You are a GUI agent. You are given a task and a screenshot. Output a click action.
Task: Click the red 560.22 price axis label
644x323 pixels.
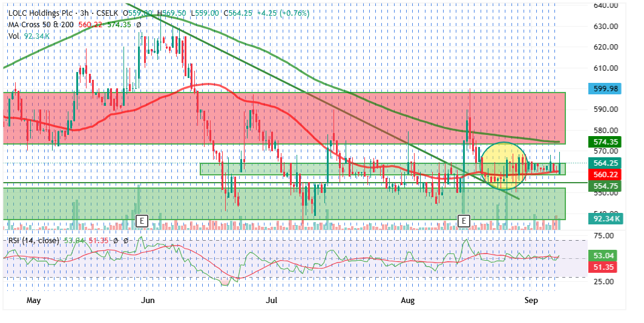point(605,174)
